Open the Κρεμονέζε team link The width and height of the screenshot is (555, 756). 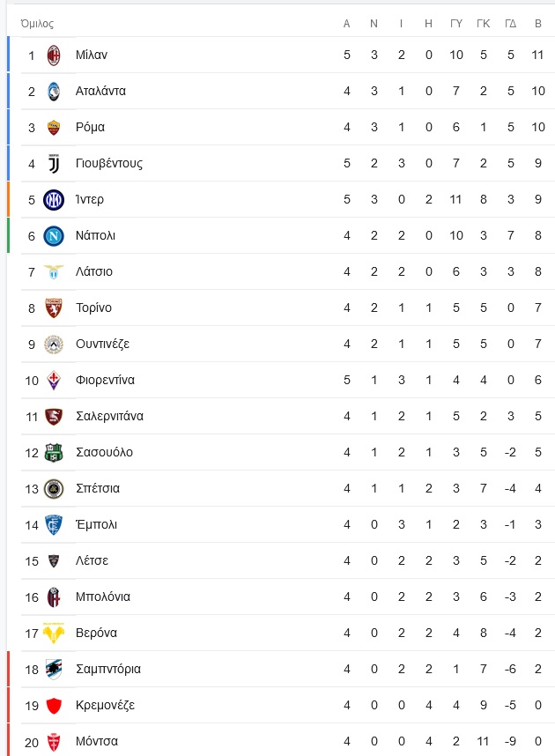(105, 705)
